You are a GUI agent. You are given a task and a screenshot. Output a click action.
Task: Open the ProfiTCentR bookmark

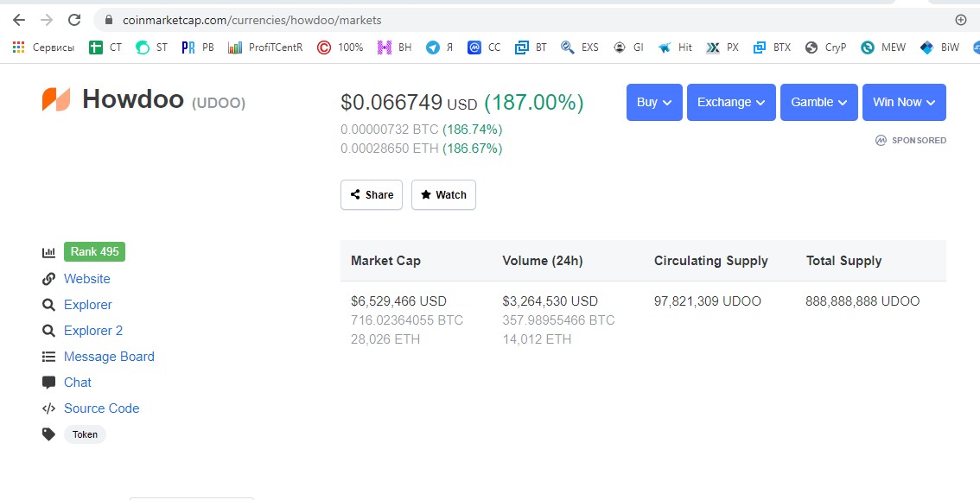click(265, 47)
